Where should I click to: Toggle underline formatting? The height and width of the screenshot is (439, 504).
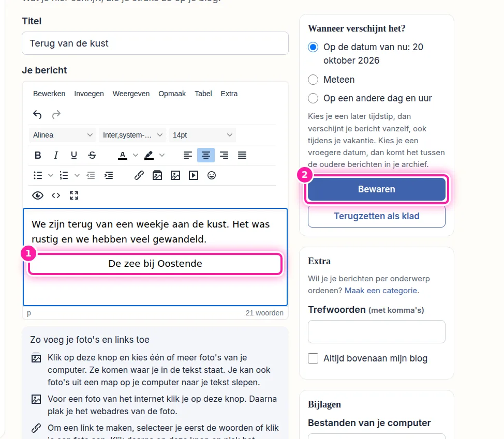74,156
